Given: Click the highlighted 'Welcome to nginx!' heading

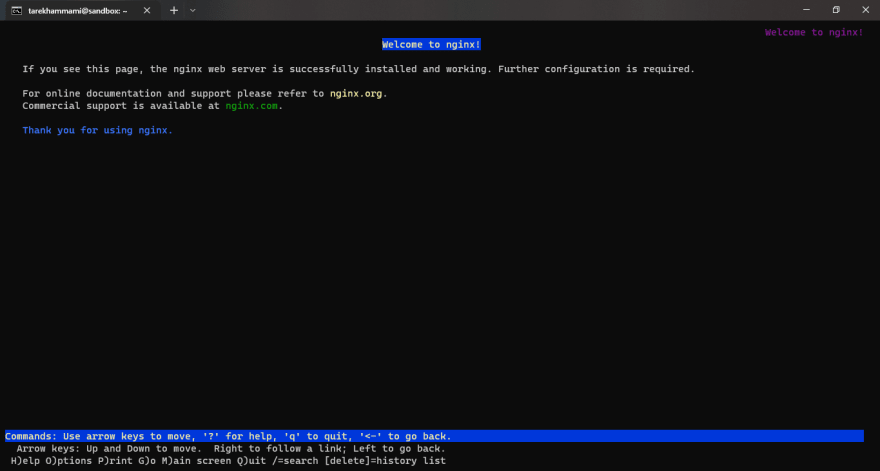Looking at the screenshot, I should pos(431,44).
